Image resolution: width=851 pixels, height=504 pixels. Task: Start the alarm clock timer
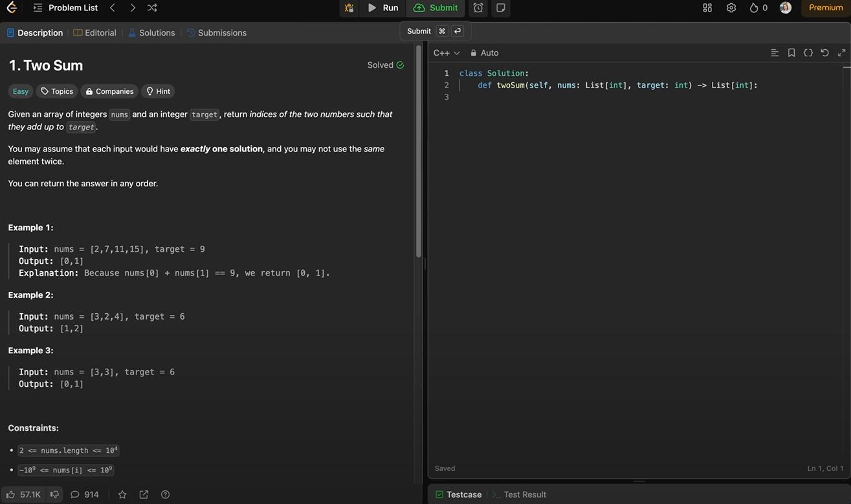tap(478, 8)
